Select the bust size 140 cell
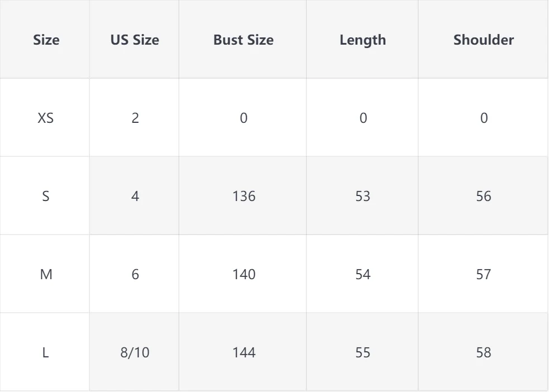Image resolution: width=549 pixels, height=392 pixels. point(243,275)
